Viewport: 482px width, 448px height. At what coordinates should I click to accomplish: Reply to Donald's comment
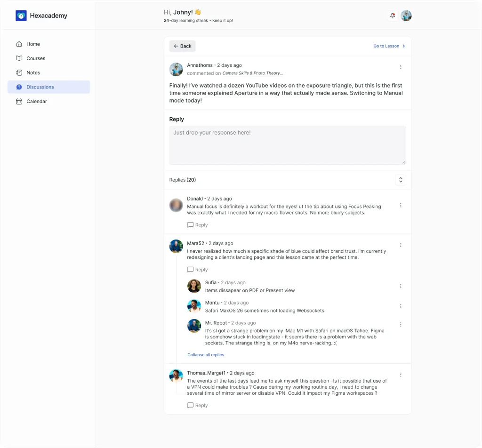(197, 225)
